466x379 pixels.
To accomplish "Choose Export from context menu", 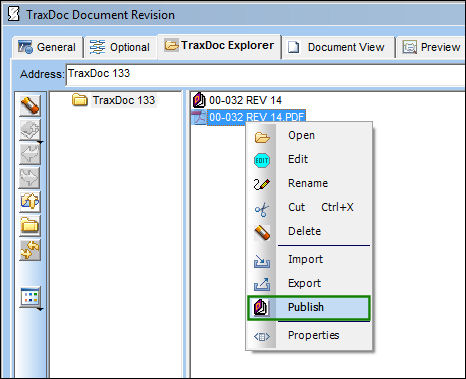I will (x=308, y=283).
